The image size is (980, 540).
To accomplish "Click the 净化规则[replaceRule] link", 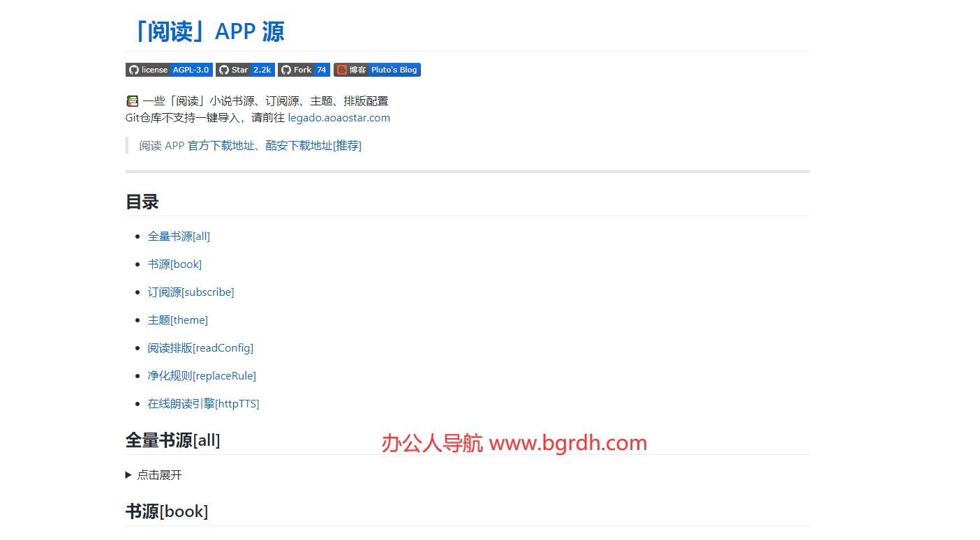I will click(202, 375).
